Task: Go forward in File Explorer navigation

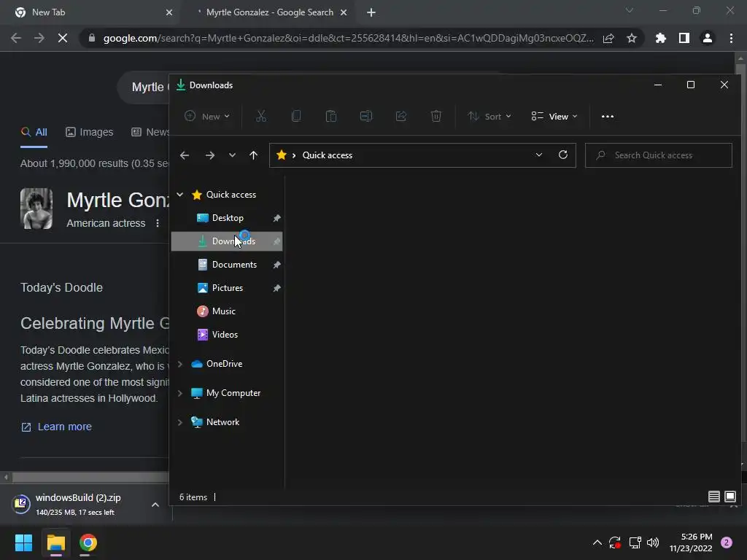Action: [x=209, y=155]
